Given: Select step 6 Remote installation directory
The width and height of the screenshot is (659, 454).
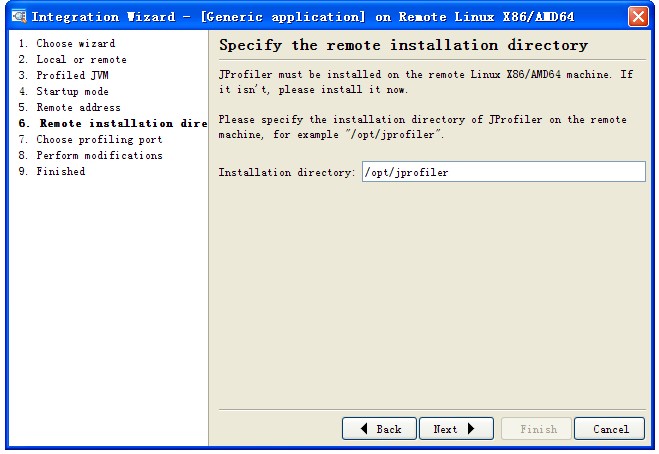Looking at the screenshot, I should tap(113, 123).
